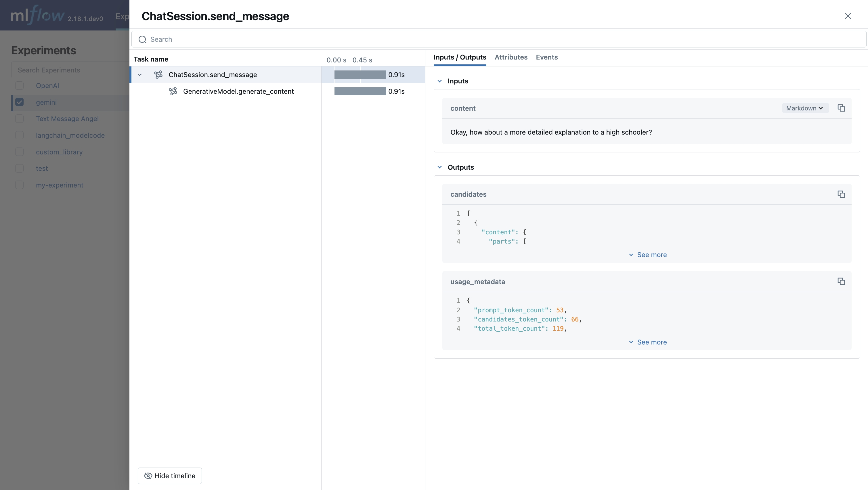Click the Task name column header
The width and height of the screenshot is (868, 490).
coord(151,59)
